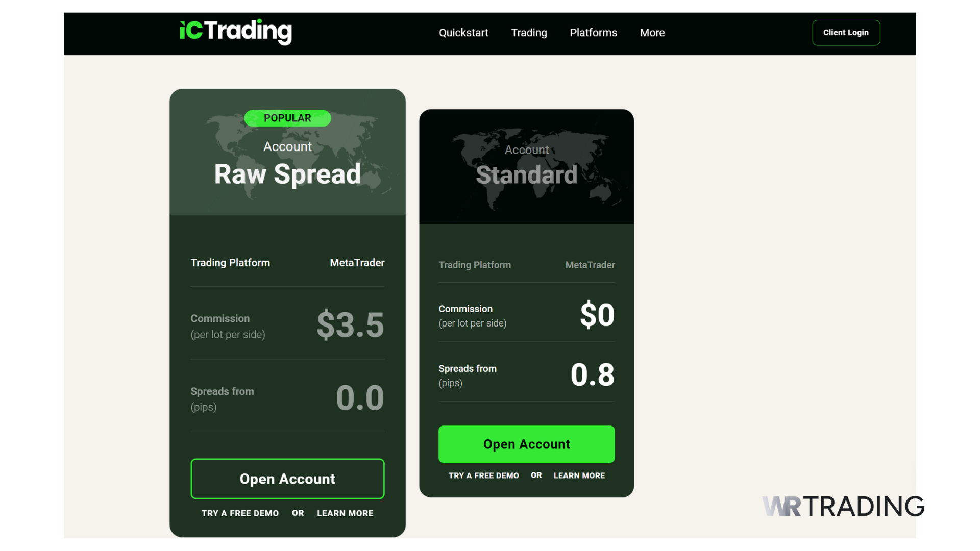Click Trading Platform label in Standard card

click(475, 265)
